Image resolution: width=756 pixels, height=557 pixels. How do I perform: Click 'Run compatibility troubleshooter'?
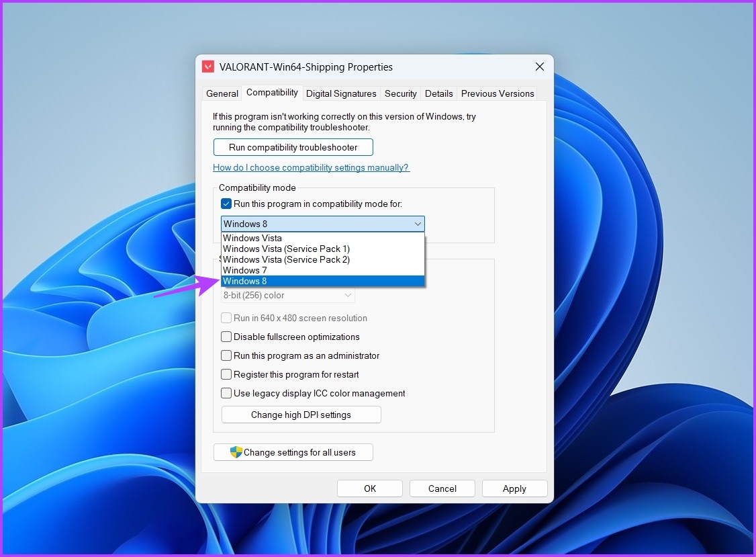[x=293, y=146]
